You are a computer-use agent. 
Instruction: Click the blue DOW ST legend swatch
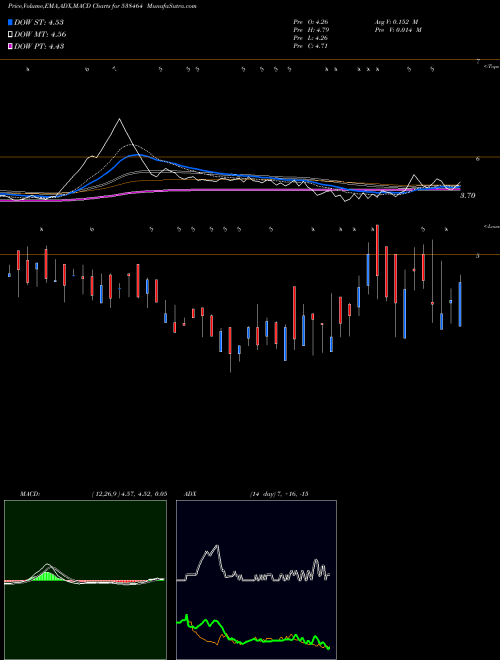coord(11,23)
